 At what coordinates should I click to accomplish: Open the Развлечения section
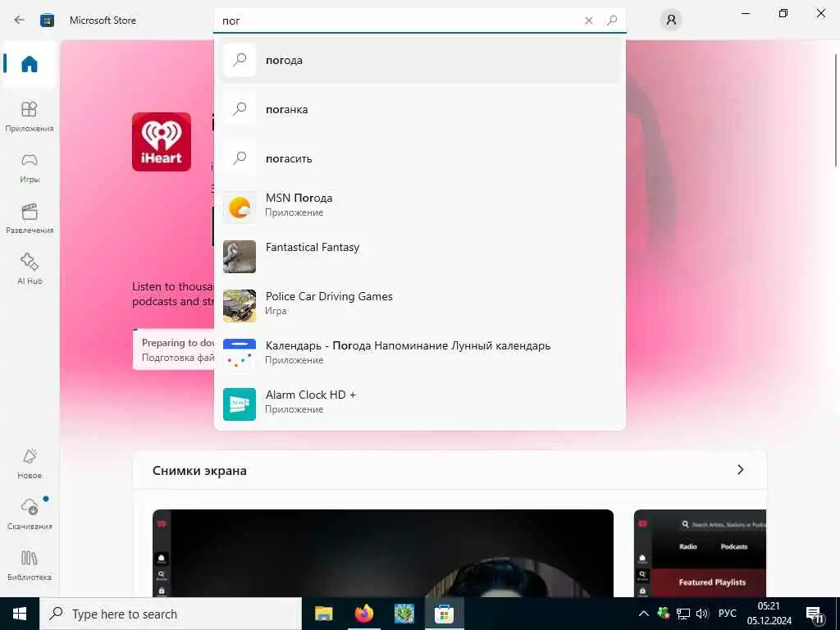click(x=30, y=218)
